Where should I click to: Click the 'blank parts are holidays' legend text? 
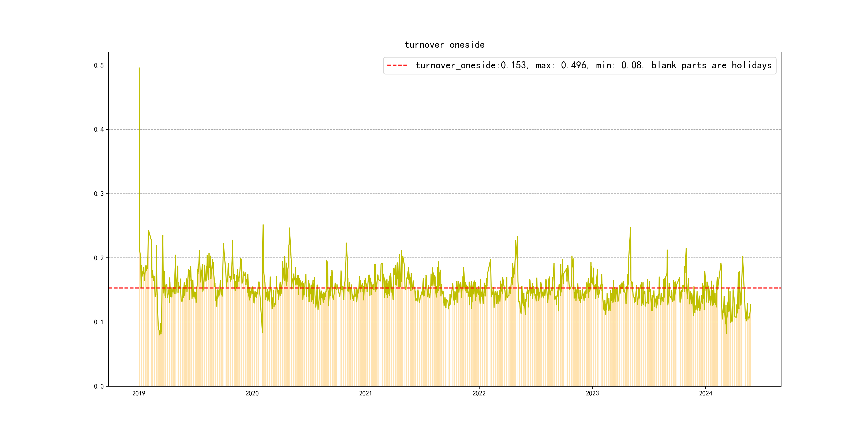tap(711, 65)
